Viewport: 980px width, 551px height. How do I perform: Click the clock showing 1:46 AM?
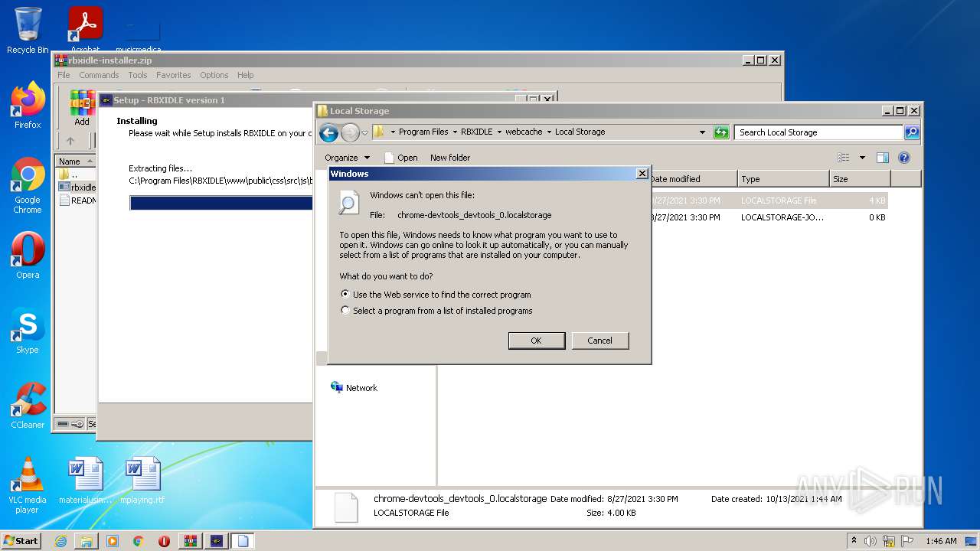click(941, 541)
